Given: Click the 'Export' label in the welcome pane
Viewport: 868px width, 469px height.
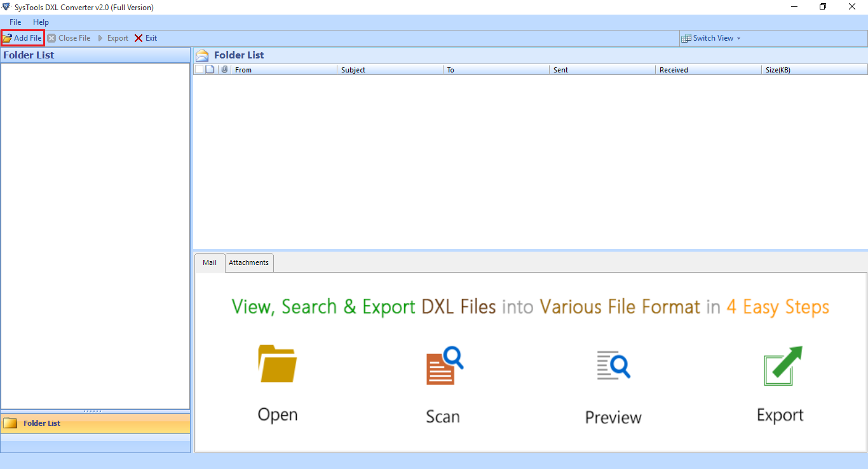Looking at the screenshot, I should [x=780, y=416].
